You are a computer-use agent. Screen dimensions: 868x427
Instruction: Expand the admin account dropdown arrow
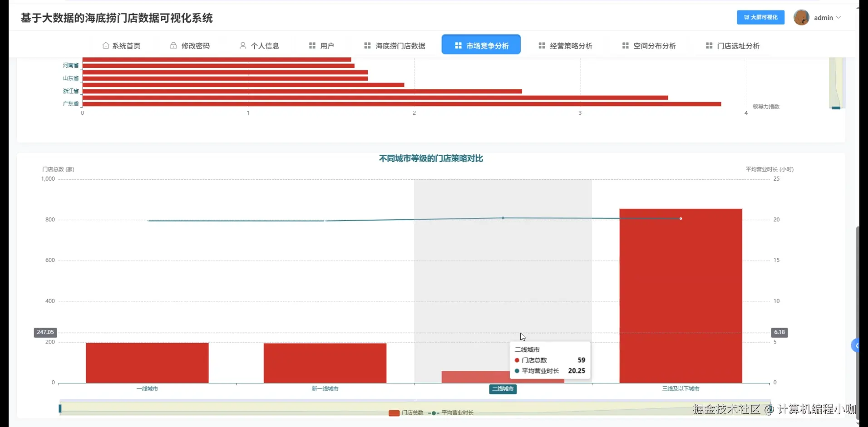[838, 17]
